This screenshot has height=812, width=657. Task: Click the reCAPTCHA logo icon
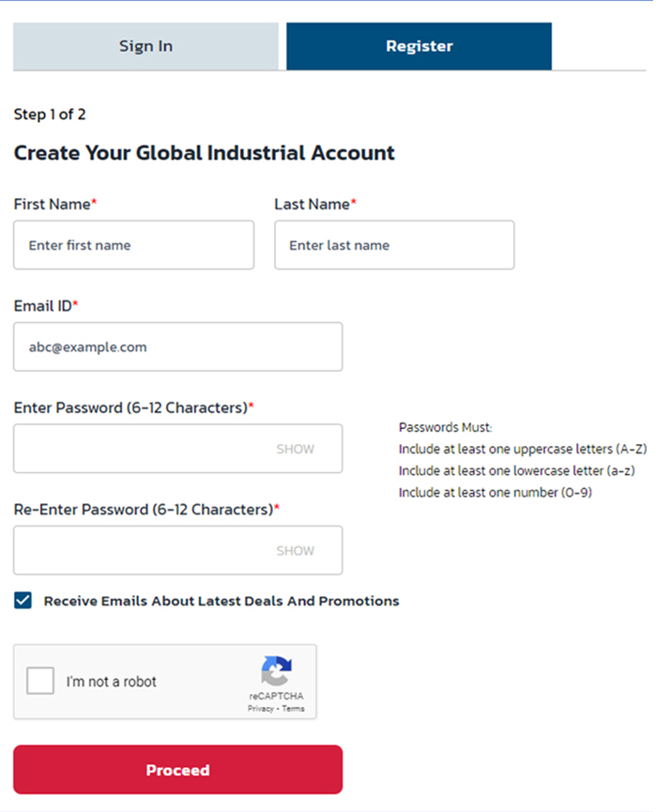click(x=277, y=670)
